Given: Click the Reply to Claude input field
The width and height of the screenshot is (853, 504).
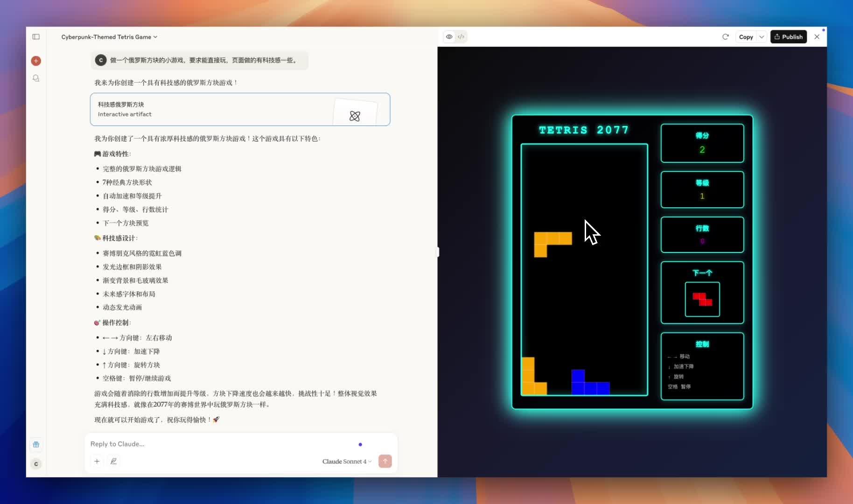Looking at the screenshot, I should tap(210, 444).
